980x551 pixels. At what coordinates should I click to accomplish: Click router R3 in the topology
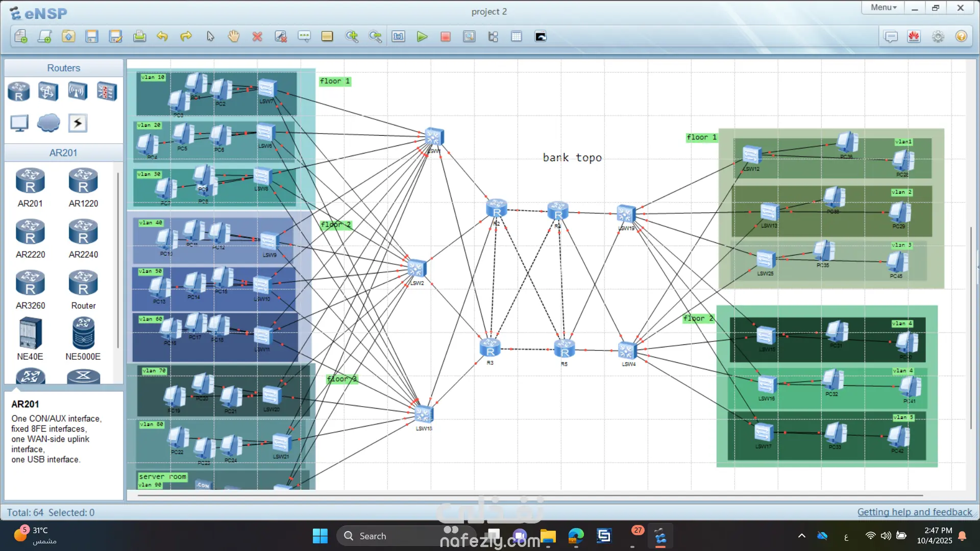click(x=490, y=348)
